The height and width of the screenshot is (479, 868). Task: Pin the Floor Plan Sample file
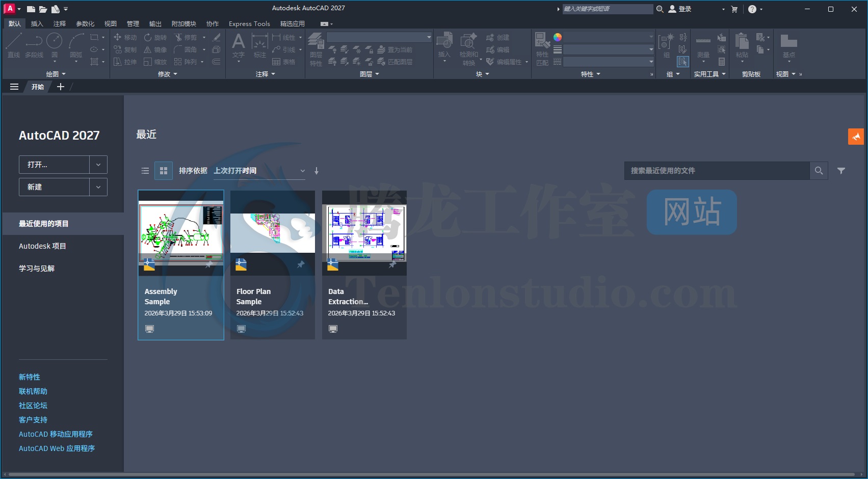coord(301,264)
